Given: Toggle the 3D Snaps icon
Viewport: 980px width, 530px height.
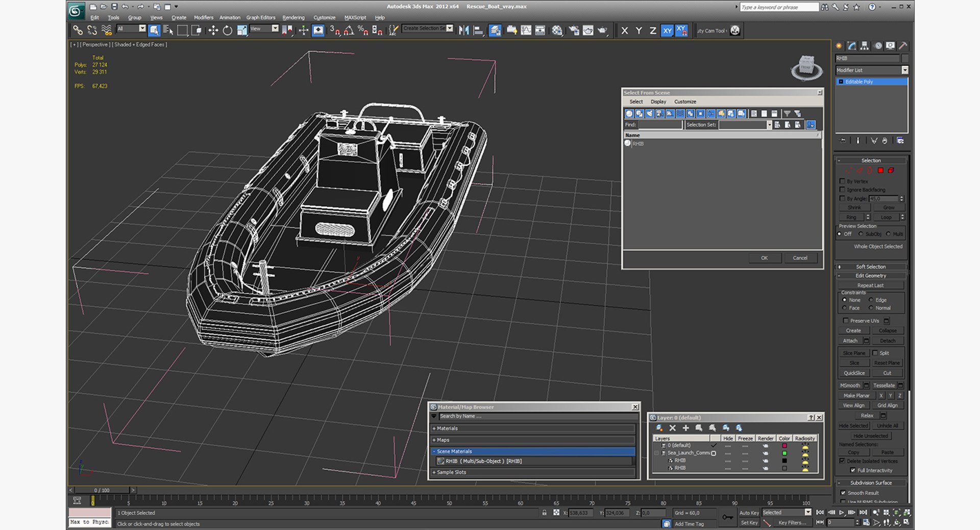Looking at the screenshot, I should tap(334, 31).
